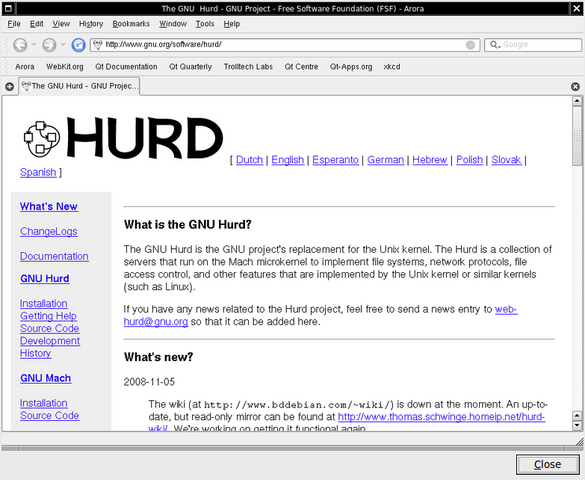Click the Close button at the bottom
Viewport: 585px width, 480px height.
[x=547, y=464]
